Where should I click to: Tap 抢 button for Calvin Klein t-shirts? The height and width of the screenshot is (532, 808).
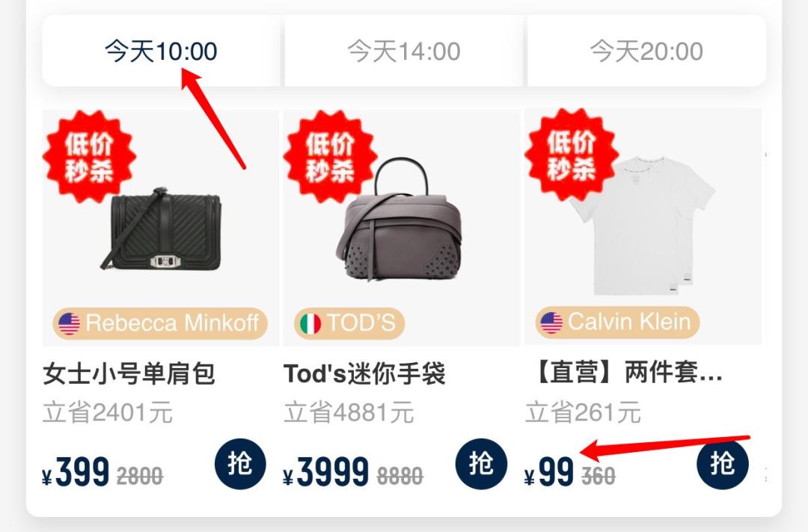coord(722,463)
